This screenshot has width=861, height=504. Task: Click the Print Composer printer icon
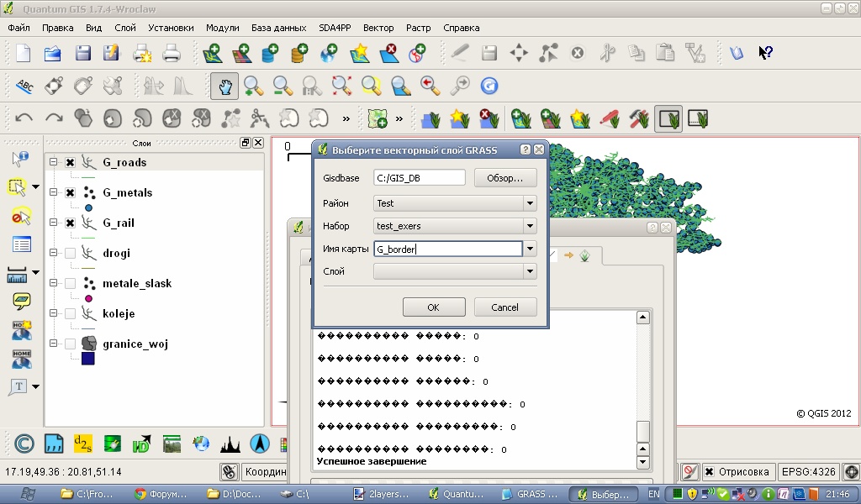tap(171, 54)
